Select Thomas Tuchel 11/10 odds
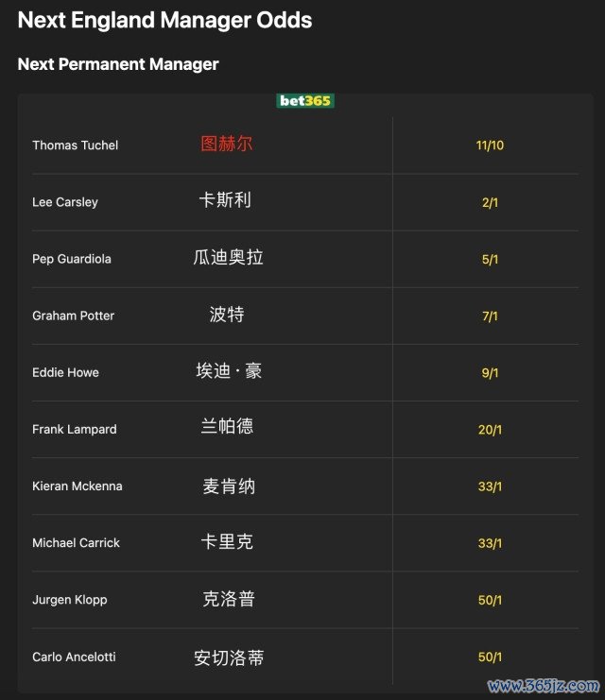This screenshot has width=605, height=700. point(490,145)
